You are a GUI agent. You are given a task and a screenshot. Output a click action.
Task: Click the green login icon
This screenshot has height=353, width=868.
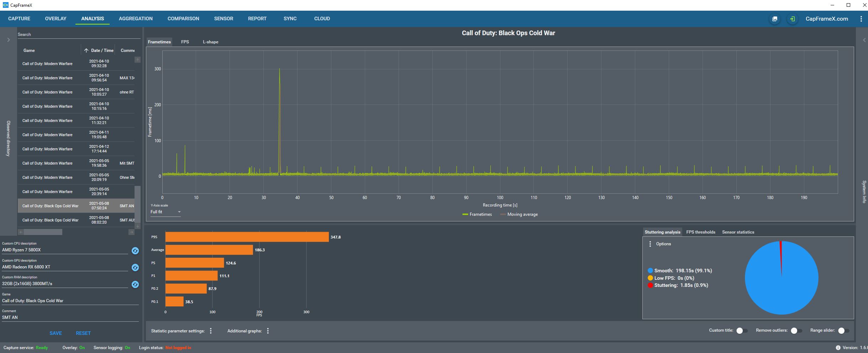pyautogui.click(x=792, y=19)
